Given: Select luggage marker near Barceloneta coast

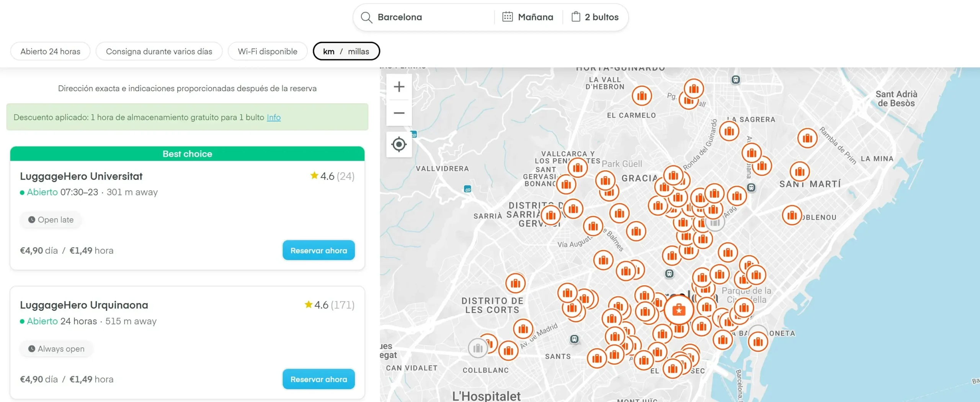Looking at the screenshot, I should coord(758,342).
